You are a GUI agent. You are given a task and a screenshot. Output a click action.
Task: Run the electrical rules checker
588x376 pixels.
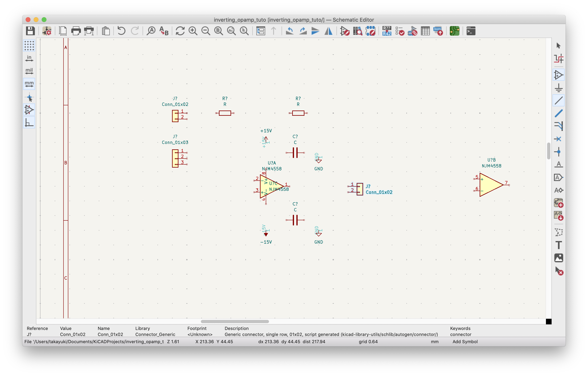click(x=400, y=31)
